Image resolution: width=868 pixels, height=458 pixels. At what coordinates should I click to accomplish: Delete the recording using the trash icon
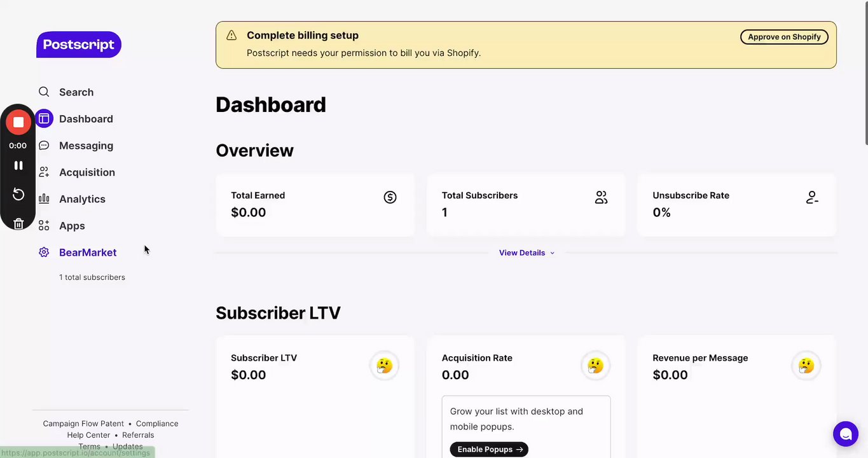point(18,223)
